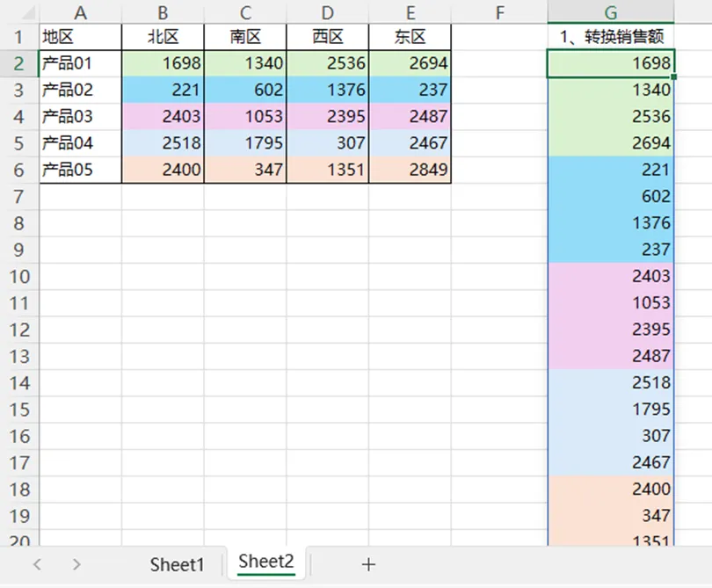Click cell B2 with value 1698
Image resolution: width=712 pixels, height=588 pixels.
pos(163,63)
